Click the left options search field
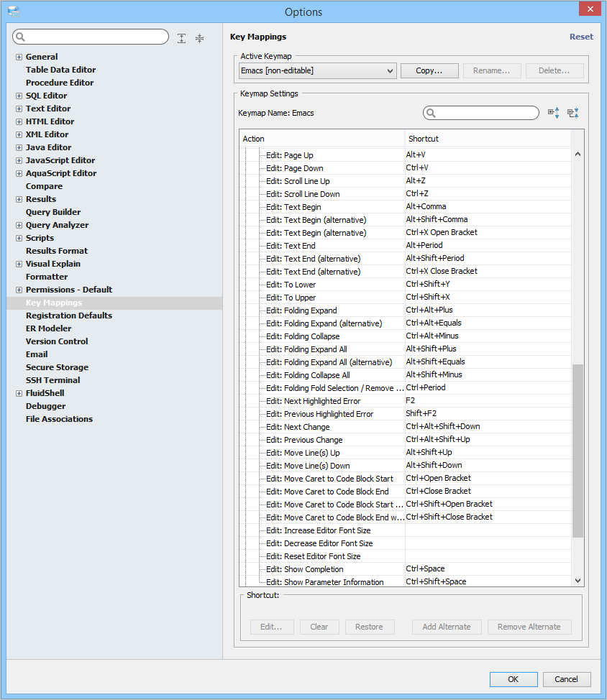 [x=91, y=37]
